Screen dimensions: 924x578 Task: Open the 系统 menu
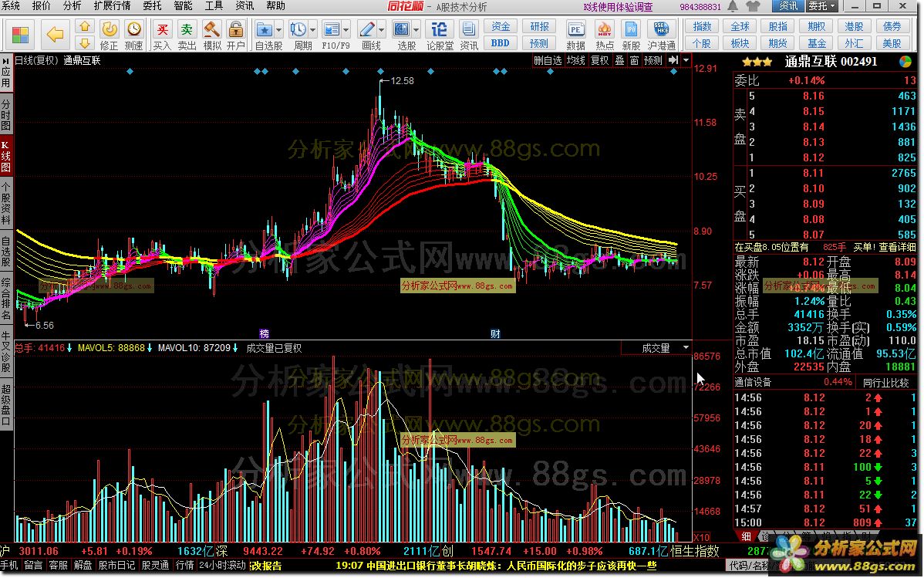click(x=11, y=6)
